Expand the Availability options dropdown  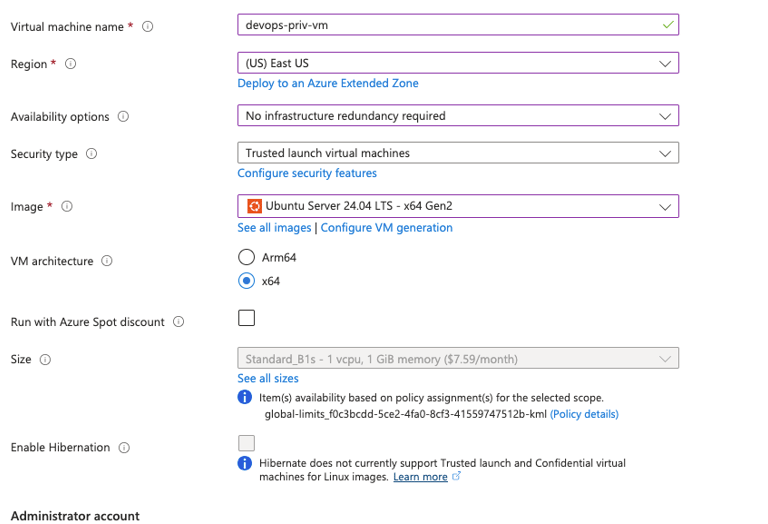[x=458, y=116]
